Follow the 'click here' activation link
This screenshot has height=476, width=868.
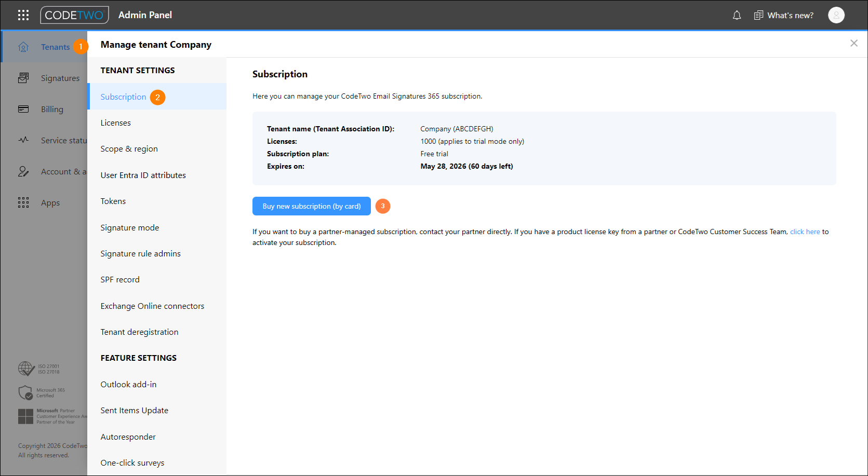[805, 232]
